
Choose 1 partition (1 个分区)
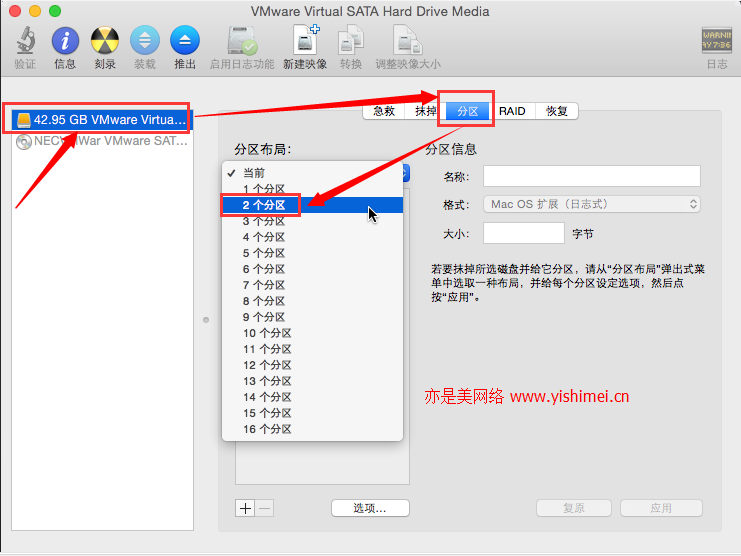point(312,189)
